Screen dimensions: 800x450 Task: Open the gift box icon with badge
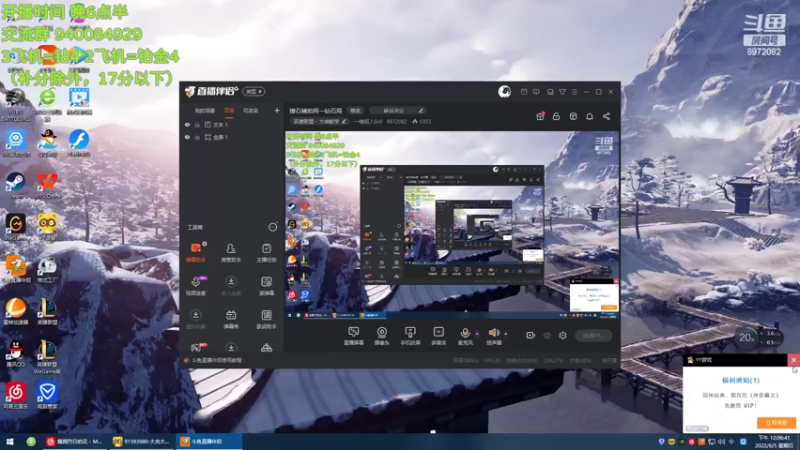point(540,116)
